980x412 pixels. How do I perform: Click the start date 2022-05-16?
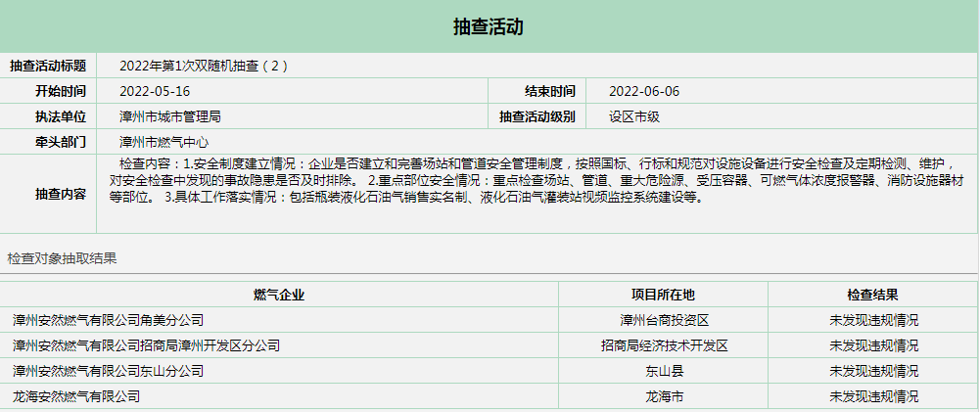[155, 91]
